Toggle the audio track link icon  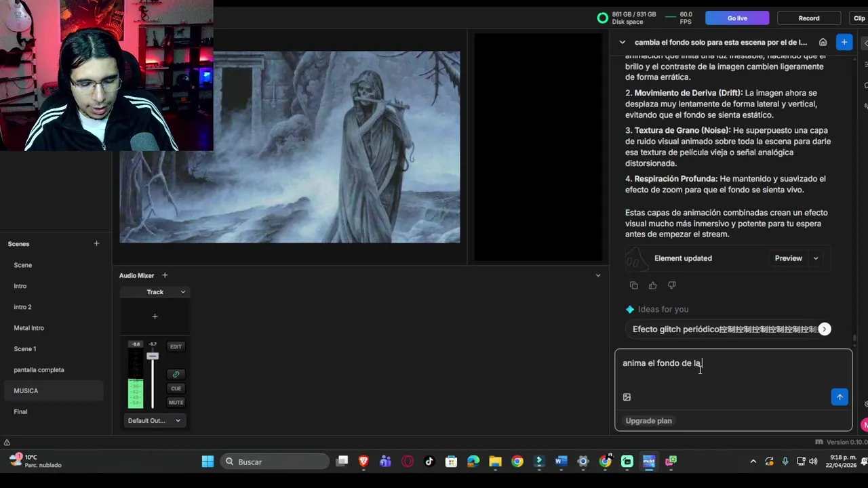point(176,374)
